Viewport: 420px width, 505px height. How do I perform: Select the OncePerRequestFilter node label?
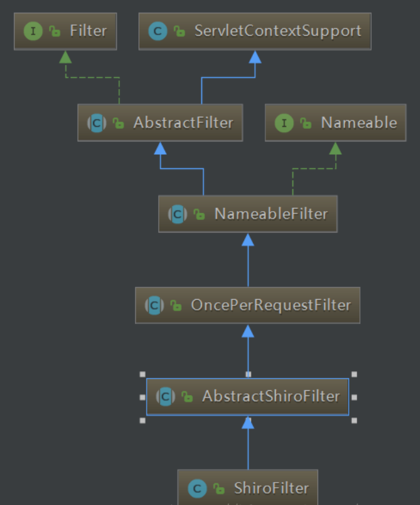tap(271, 305)
